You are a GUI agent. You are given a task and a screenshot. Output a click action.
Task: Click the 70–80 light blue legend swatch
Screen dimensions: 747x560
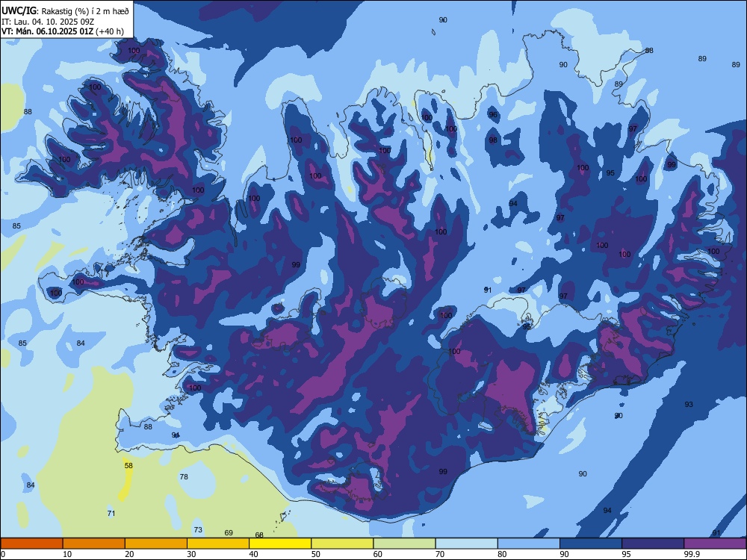click(466, 544)
